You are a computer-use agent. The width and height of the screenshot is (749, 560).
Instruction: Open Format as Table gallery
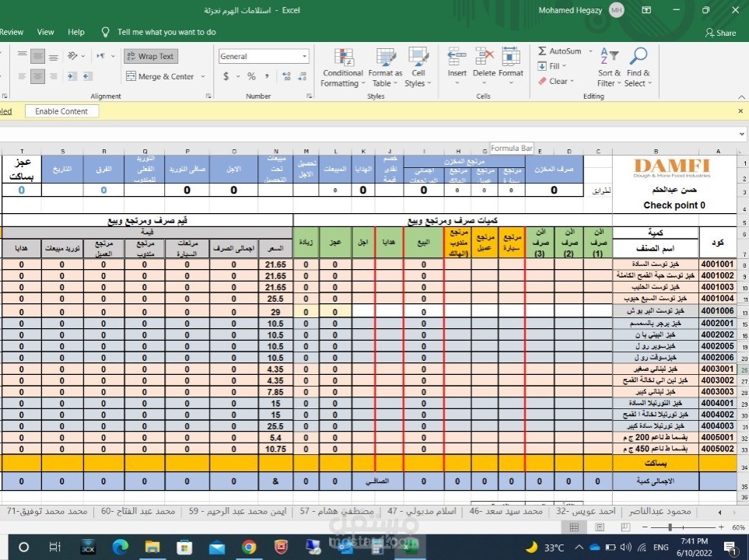click(x=385, y=68)
